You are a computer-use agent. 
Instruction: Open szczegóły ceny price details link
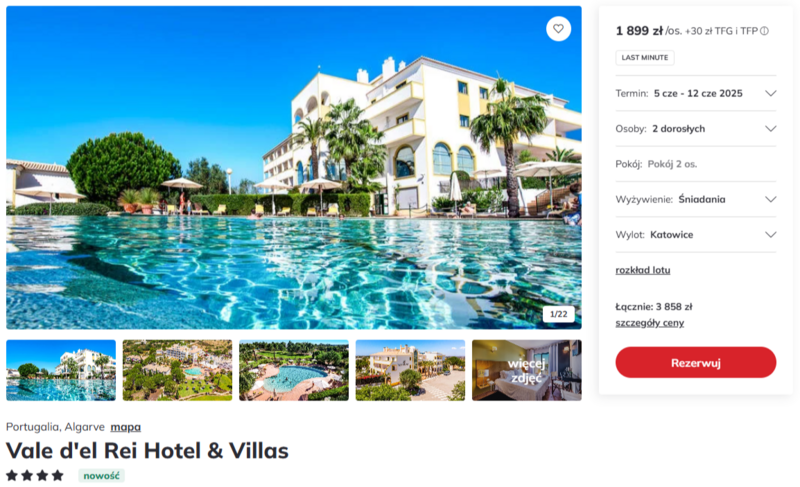point(649,323)
